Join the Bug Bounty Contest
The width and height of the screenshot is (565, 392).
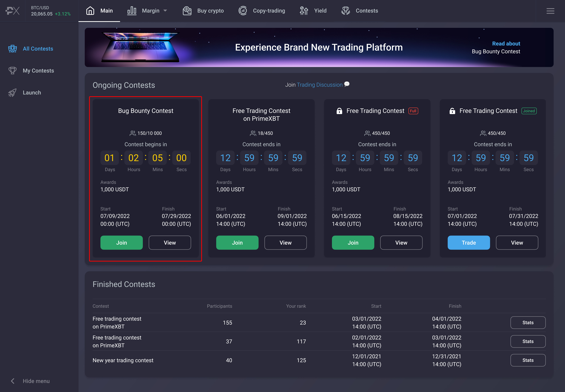121,242
